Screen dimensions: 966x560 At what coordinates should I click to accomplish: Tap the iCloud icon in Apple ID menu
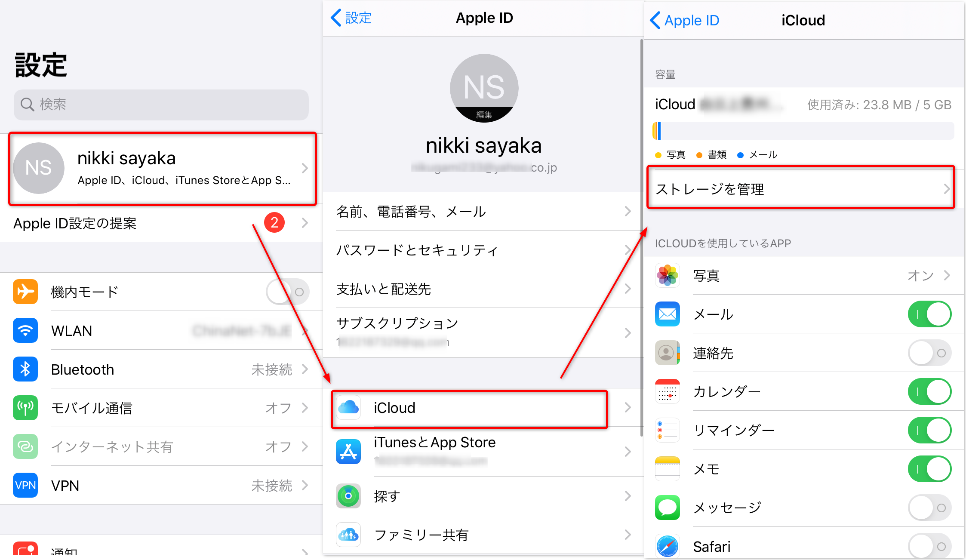point(350,407)
